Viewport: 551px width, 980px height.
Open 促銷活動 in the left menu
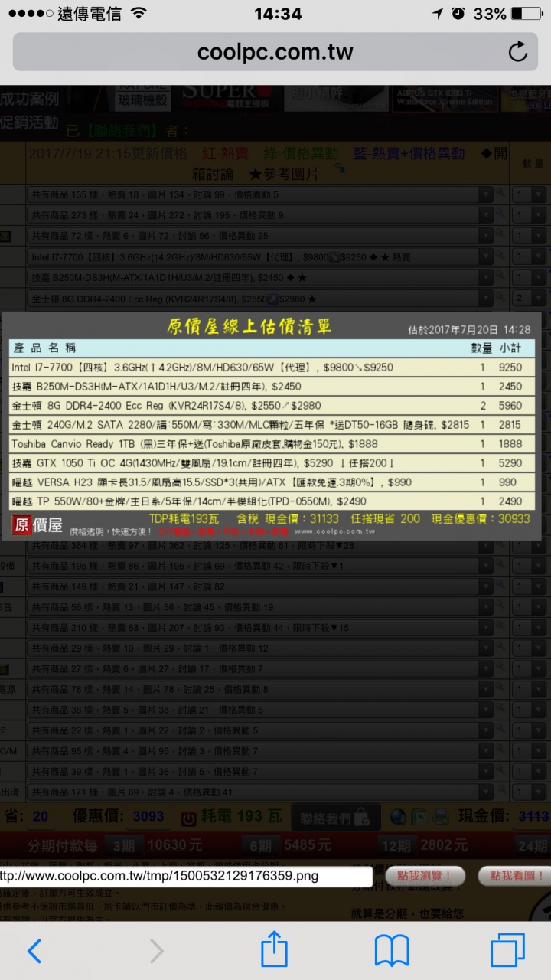[x=29, y=122]
